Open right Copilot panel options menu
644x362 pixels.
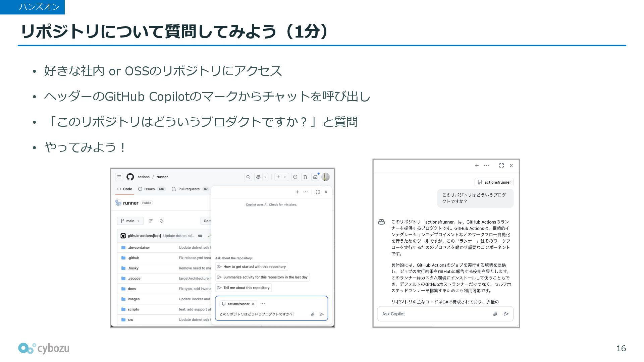click(x=487, y=166)
